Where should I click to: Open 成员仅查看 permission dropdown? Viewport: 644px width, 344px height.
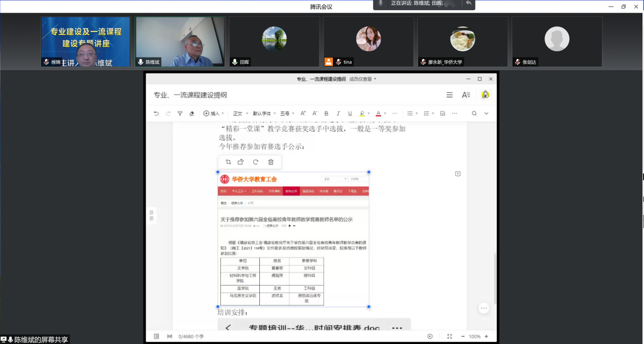point(363,79)
